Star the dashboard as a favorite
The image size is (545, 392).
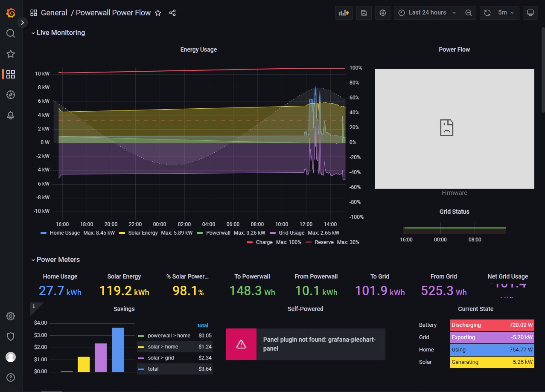pos(158,13)
